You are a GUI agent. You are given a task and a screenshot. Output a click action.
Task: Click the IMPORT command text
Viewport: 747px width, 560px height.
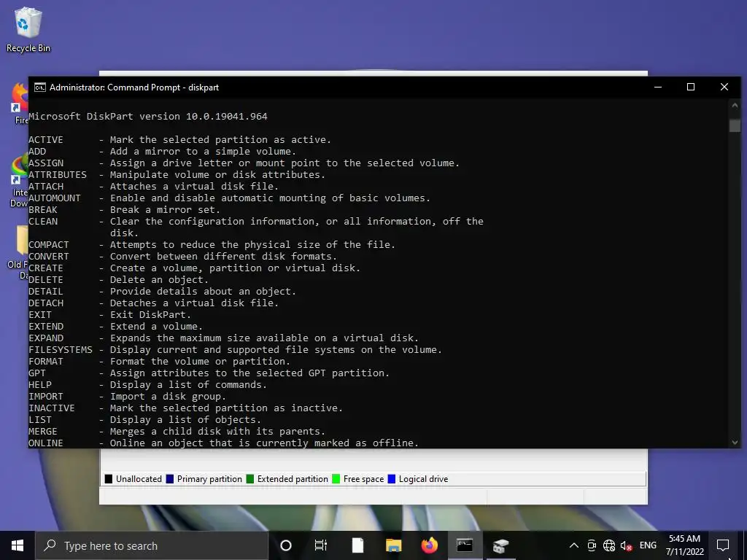[x=46, y=397]
